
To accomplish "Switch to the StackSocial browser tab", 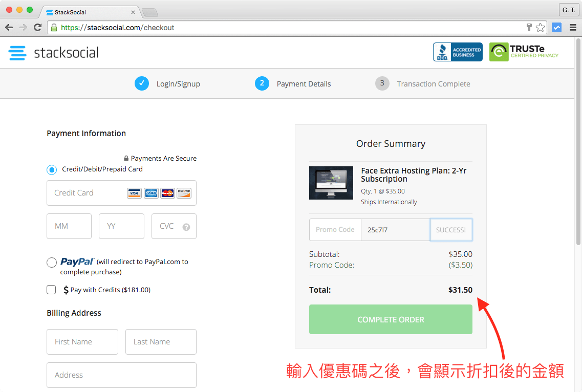I will [87, 12].
